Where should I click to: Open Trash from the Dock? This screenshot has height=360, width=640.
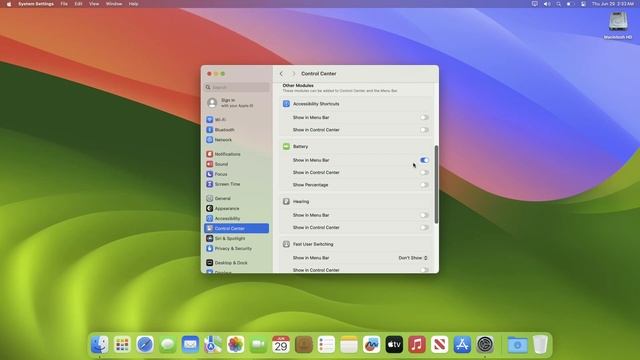[540, 344]
